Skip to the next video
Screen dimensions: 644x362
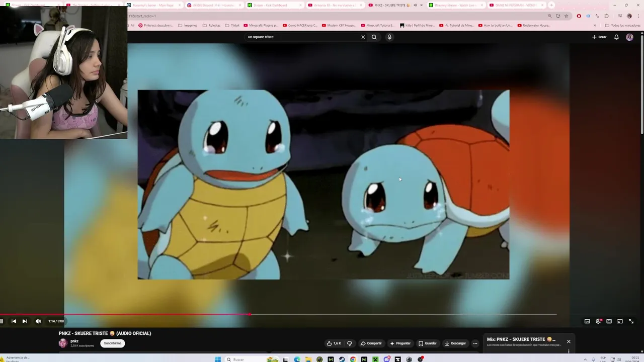(x=25, y=321)
